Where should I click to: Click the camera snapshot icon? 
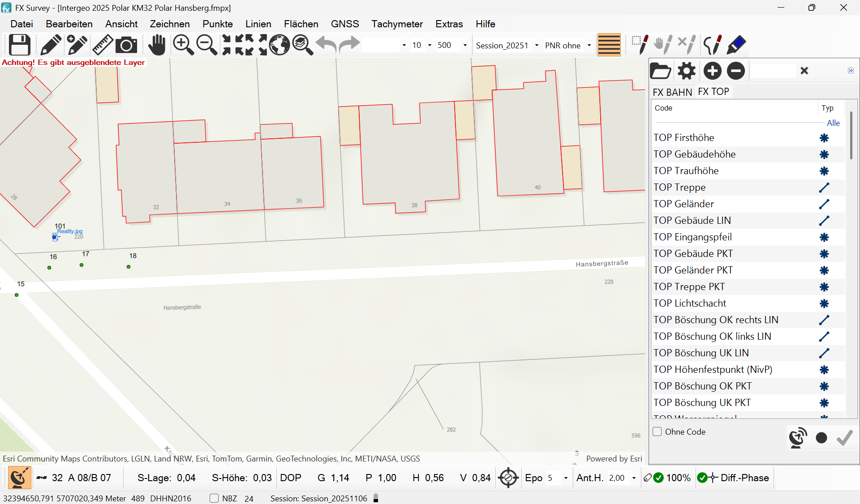coord(126,45)
